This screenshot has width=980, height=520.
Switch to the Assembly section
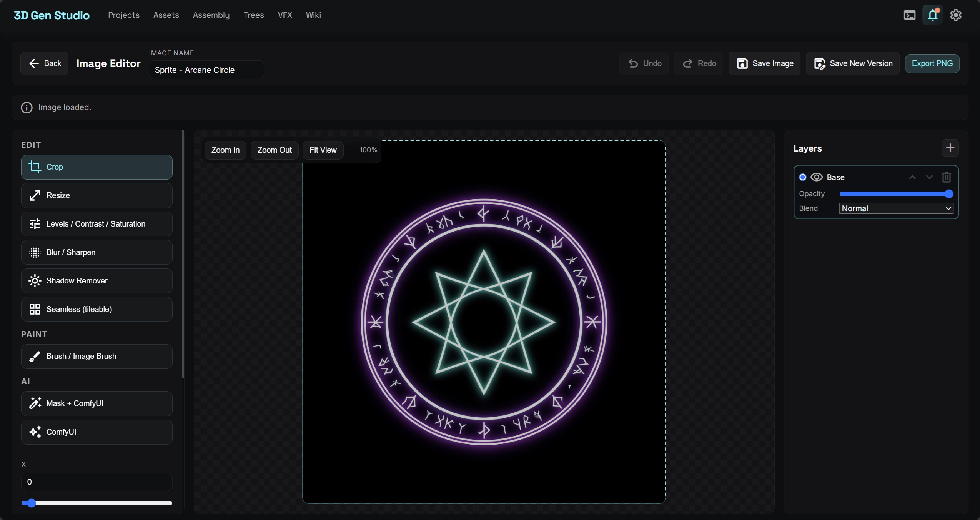tap(211, 15)
